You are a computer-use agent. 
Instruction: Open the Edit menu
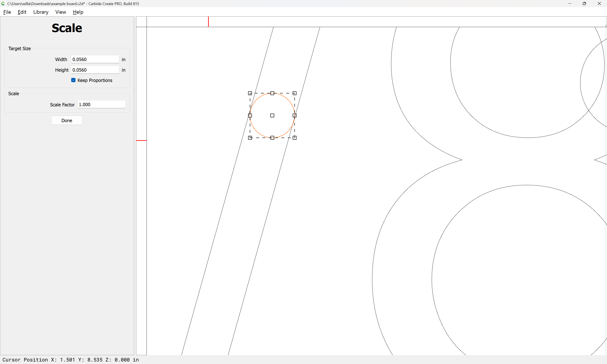tap(22, 12)
